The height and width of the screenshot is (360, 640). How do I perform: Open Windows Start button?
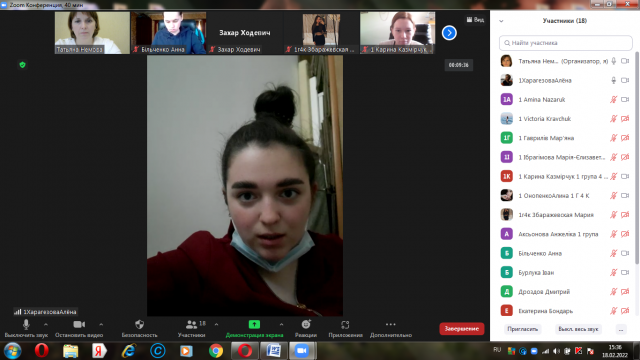tap(12, 351)
